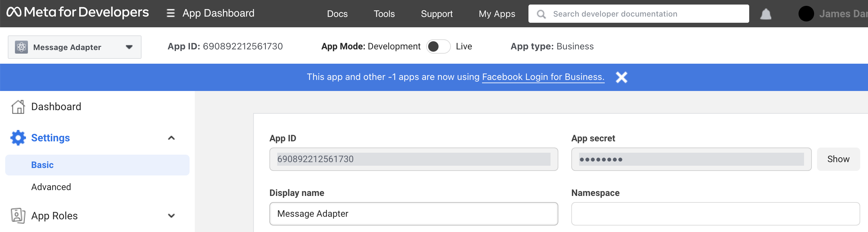Select Basic under Settings

97,165
